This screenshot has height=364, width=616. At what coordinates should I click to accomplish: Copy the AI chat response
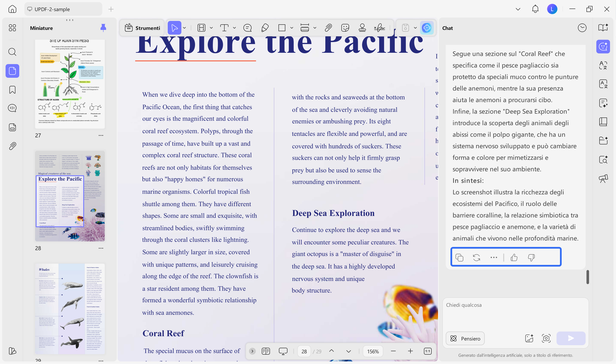click(459, 258)
